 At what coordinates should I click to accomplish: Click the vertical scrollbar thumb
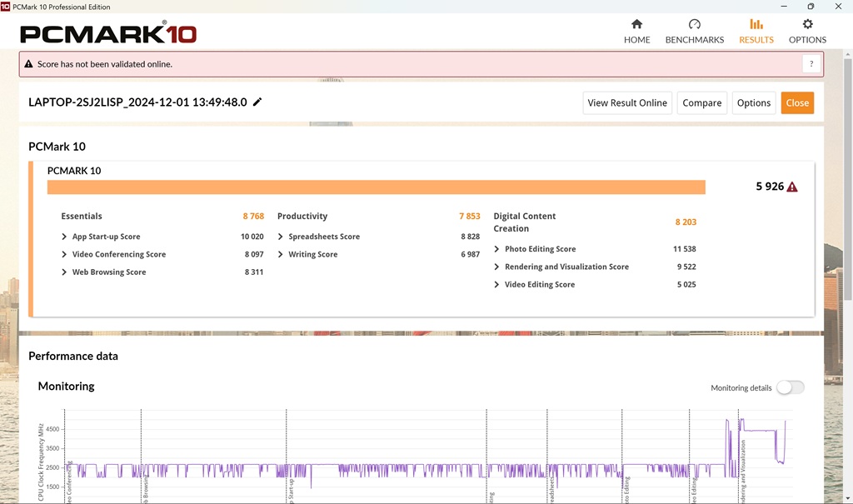847,180
